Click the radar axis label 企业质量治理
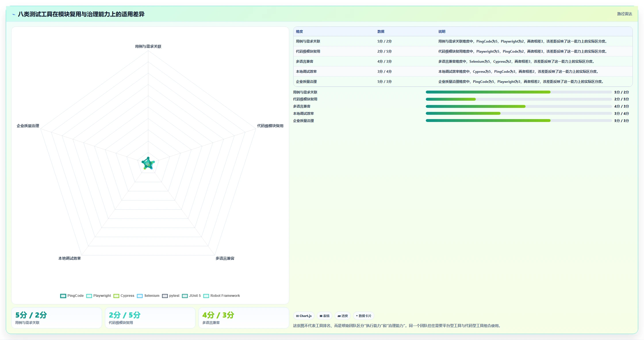Image resolution: width=644 pixels, height=340 pixels. tap(28, 126)
